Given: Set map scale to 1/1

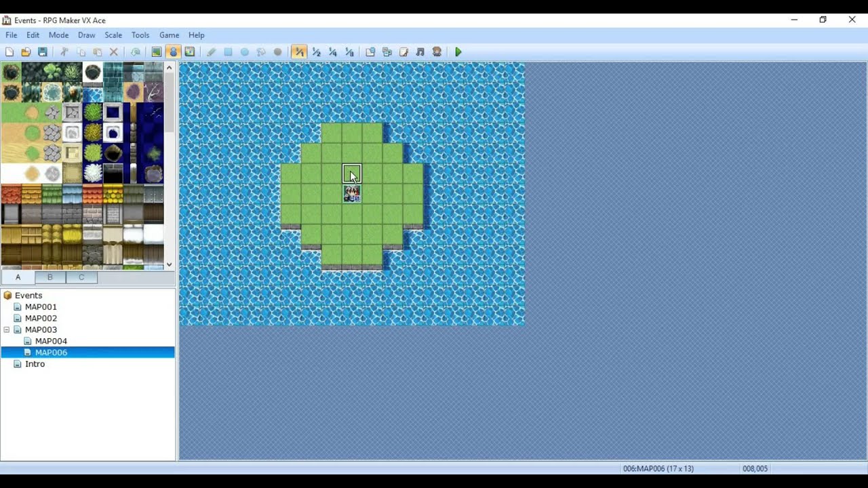Looking at the screenshot, I should (x=299, y=52).
